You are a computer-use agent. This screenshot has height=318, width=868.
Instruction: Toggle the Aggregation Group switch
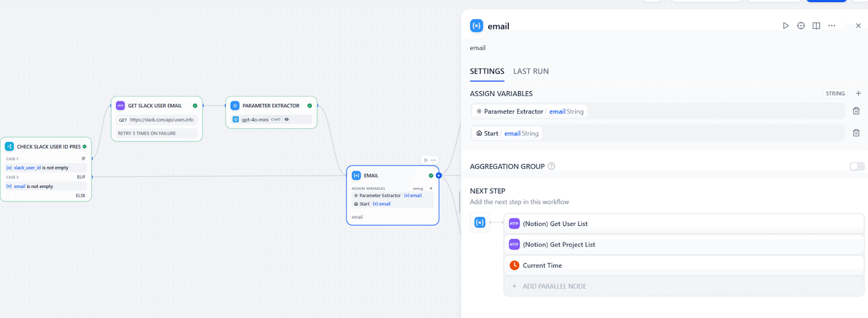tap(857, 166)
